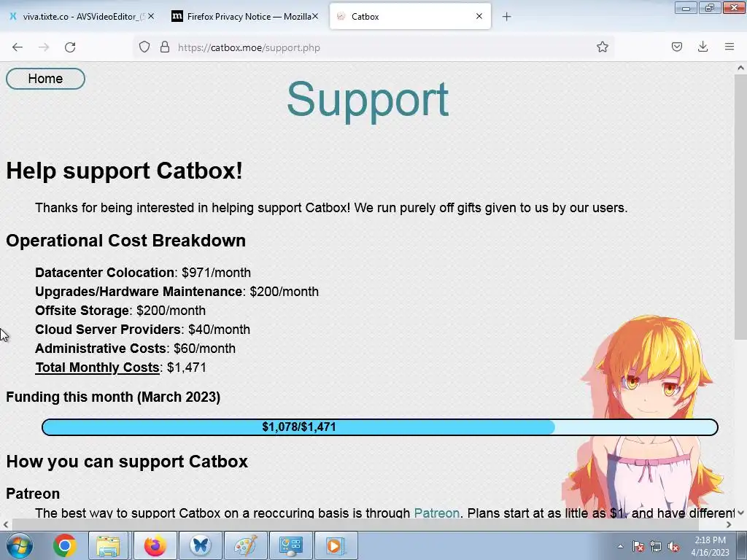Open a new browser tab
This screenshot has width=747, height=560.
(x=506, y=17)
